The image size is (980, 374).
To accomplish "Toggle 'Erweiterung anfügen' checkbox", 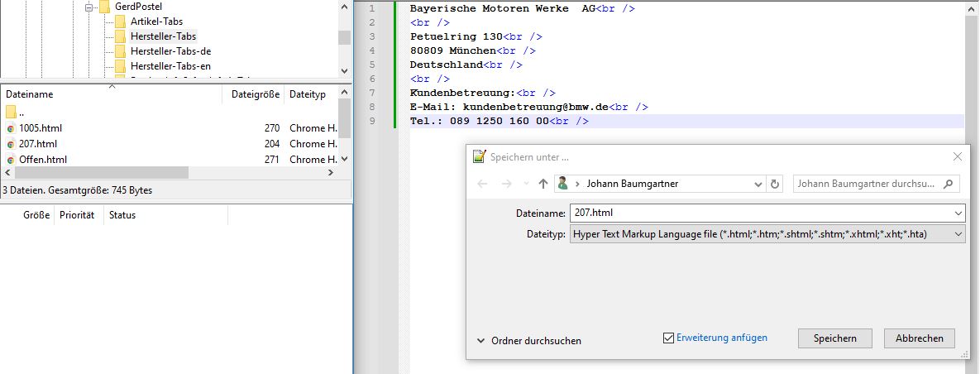I will pos(669,338).
